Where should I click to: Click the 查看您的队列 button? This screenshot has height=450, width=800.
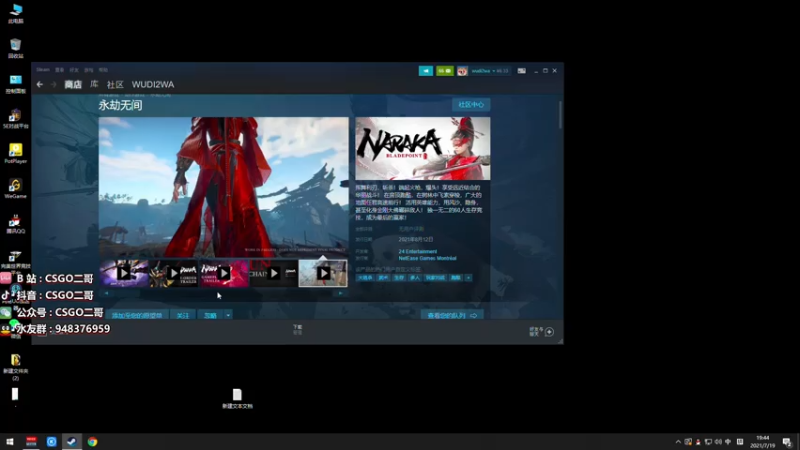point(452,315)
